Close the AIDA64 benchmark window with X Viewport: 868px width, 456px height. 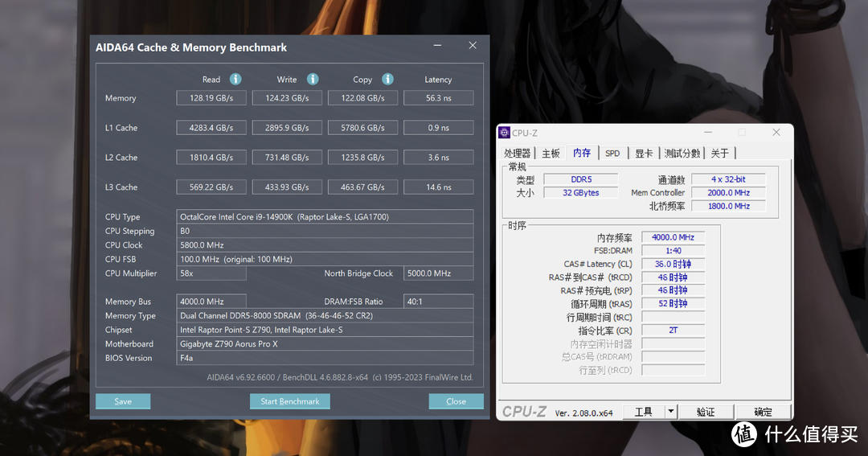coord(473,45)
